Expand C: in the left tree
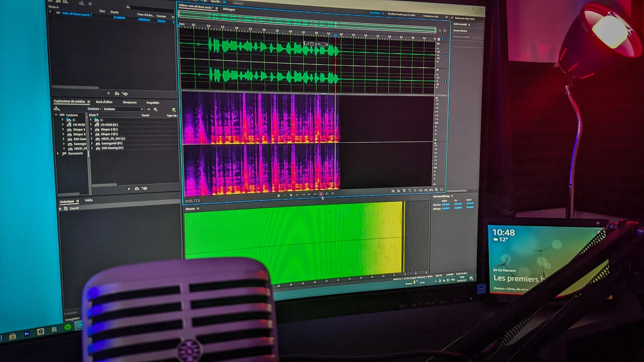Image resolution: width=644 pixels, height=362 pixels. (x=62, y=120)
